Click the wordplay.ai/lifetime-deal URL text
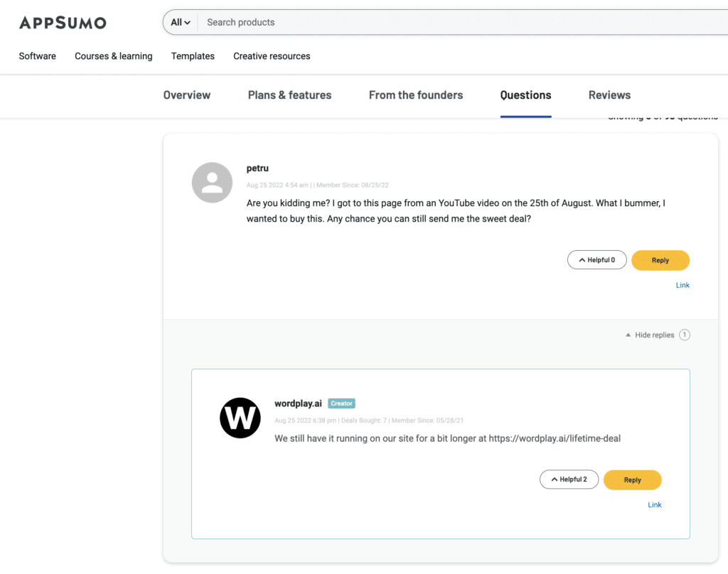Image resolution: width=728 pixels, height=574 pixels. click(x=555, y=438)
